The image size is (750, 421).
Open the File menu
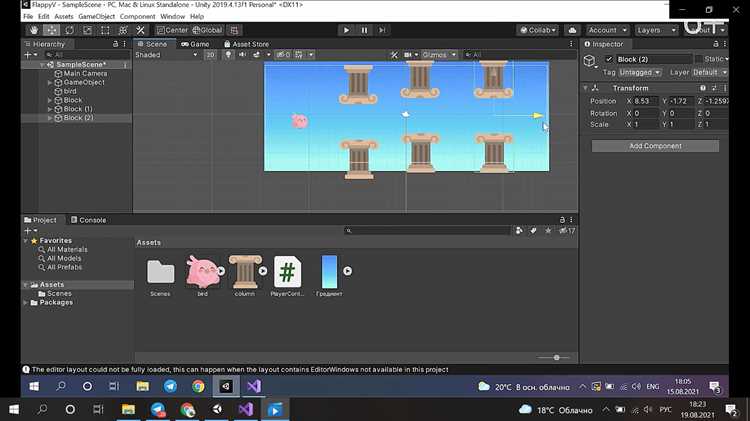click(28, 16)
